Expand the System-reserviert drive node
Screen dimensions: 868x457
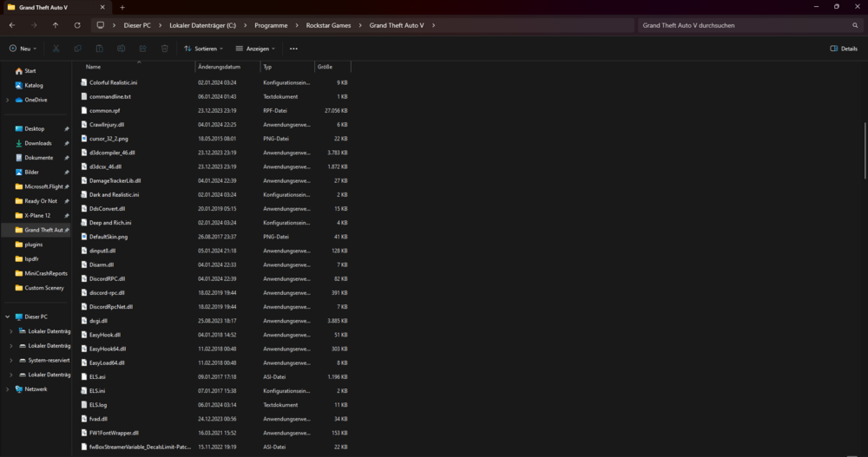tap(11, 360)
